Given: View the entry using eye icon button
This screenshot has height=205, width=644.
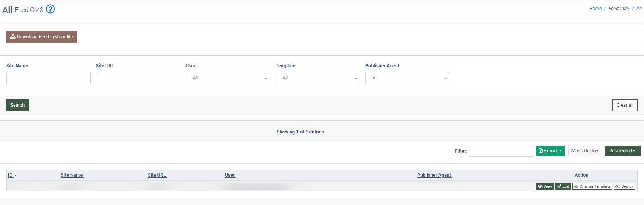Looking at the screenshot, I should coord(544,186).
